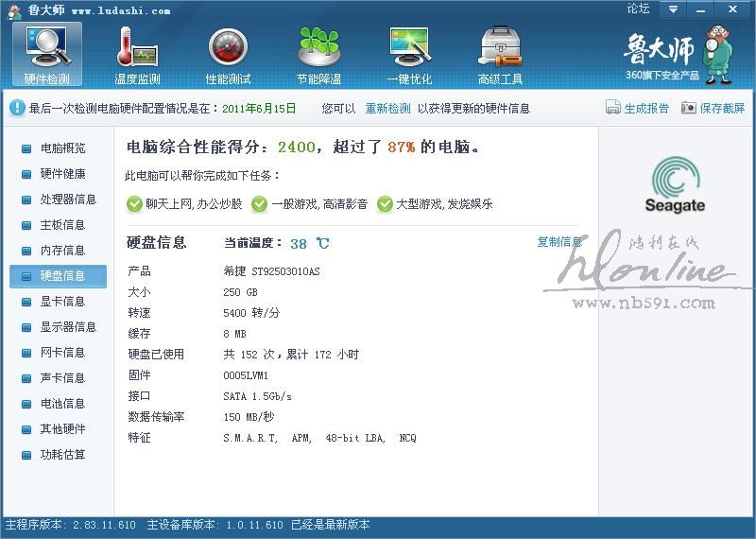Select 显示器信息 in the sidebar
This screenshot has height=539, width=756.
(58, 326)
